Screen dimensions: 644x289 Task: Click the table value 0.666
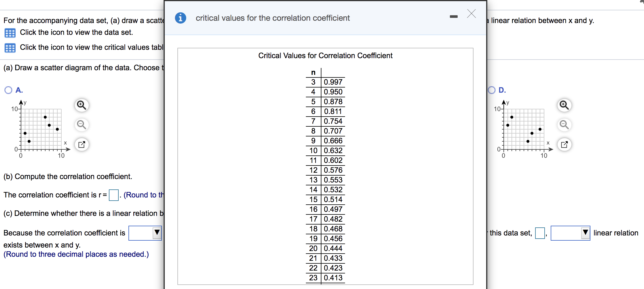click(333, 141)
